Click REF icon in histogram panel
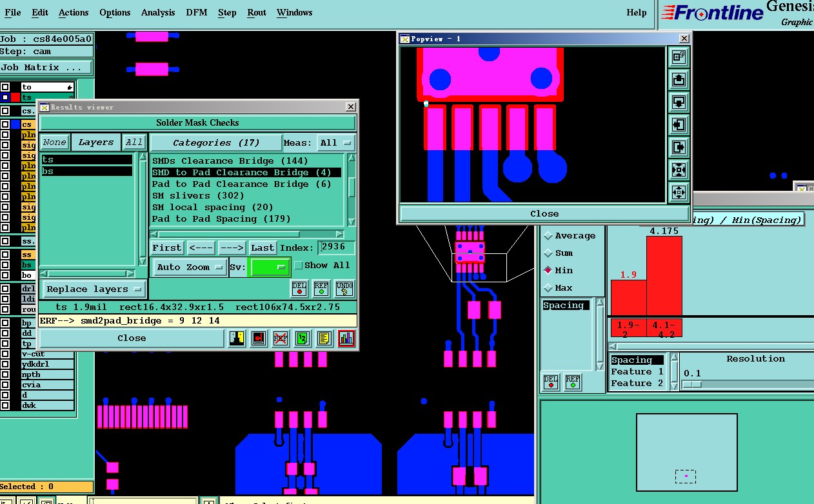This screenshot has width=814, height=504. pos(572,382)
